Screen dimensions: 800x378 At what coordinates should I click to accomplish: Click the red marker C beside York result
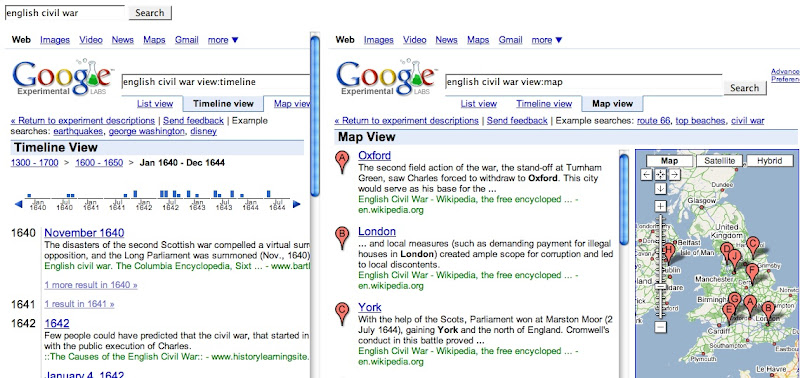342,314
